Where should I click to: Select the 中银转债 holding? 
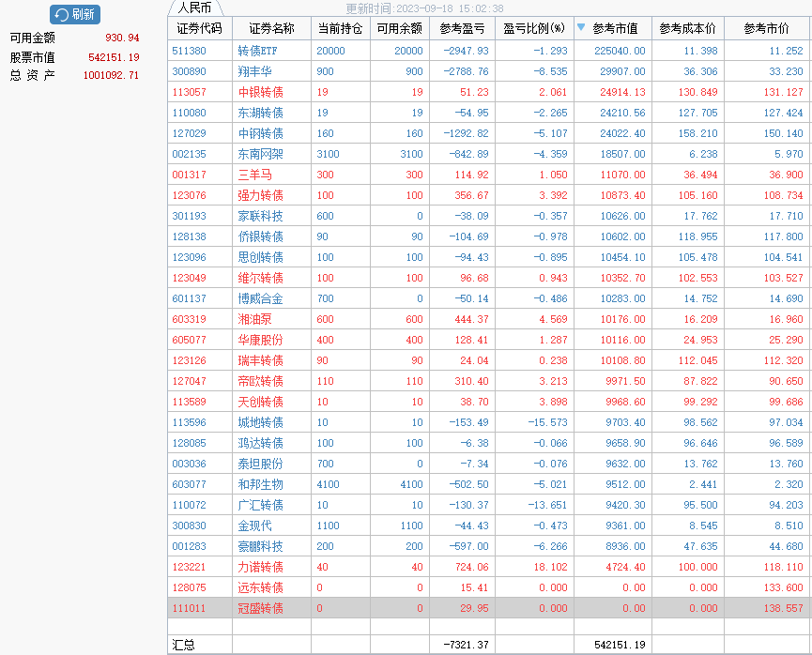(x=260, y=92)
